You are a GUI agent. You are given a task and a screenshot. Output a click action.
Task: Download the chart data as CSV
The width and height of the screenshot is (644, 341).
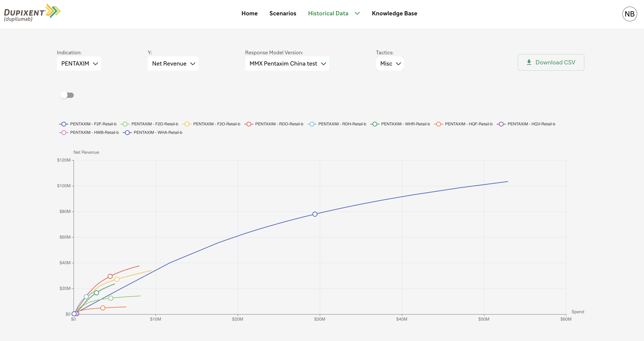(551, 62)
